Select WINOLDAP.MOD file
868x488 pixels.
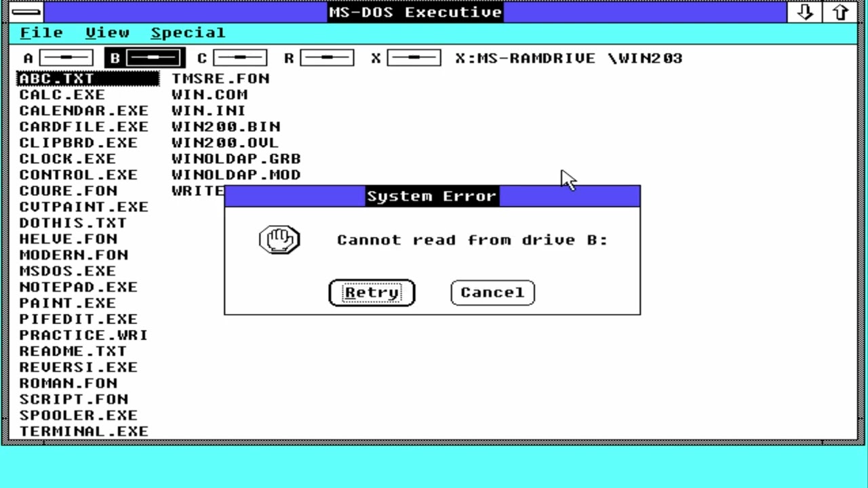236,175
